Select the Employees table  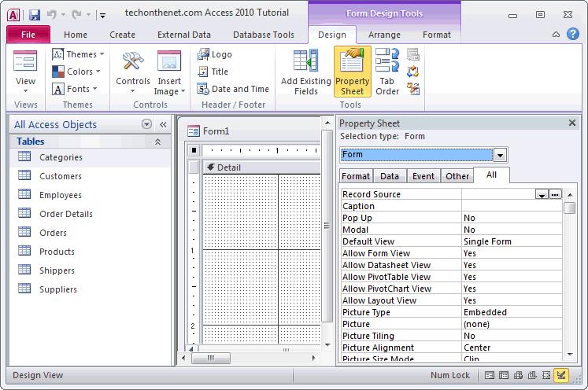click(x=61, y=195)
